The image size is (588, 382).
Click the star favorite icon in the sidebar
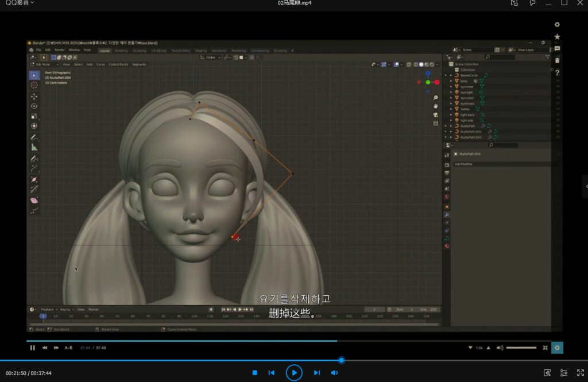(x=557, y=36)
